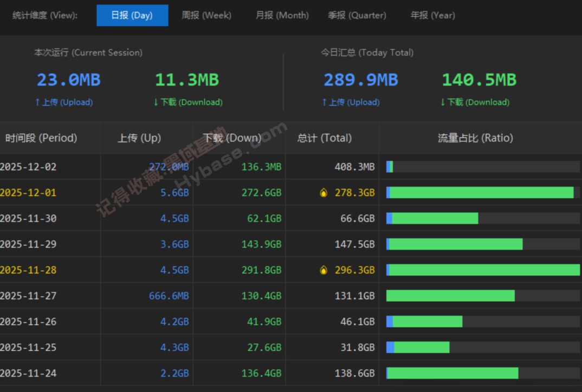The height and width of the screenshot is (392, 582).
Task: Click the download arrow under 140.5MB
Action: [x=443, y=102]
